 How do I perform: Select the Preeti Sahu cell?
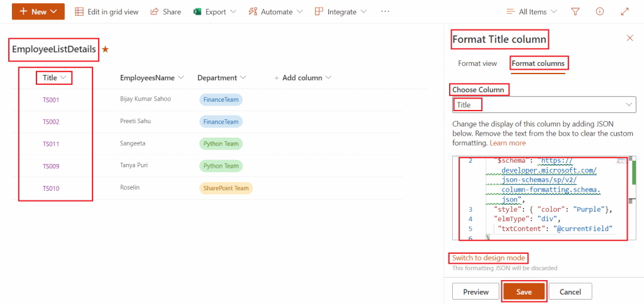coord(135,121)
